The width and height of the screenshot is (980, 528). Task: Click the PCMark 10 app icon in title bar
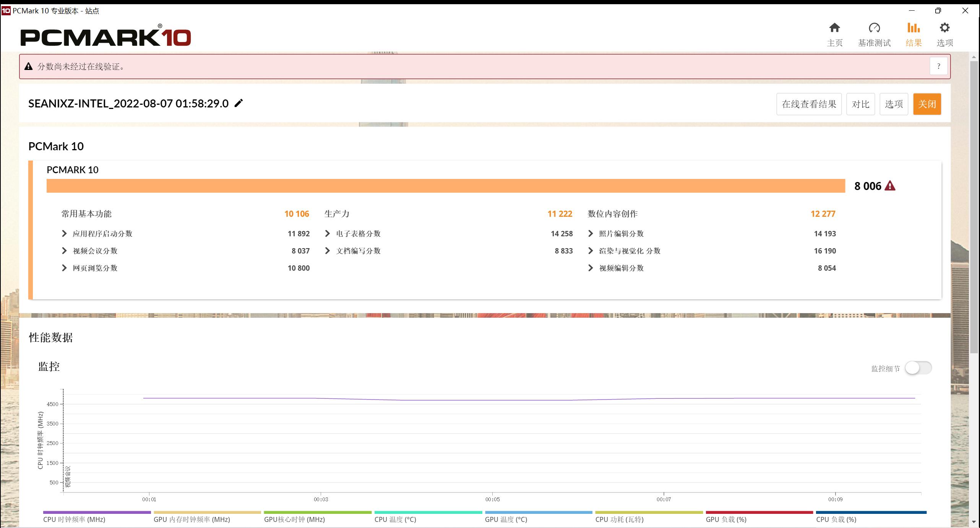(x=6, y=11)
